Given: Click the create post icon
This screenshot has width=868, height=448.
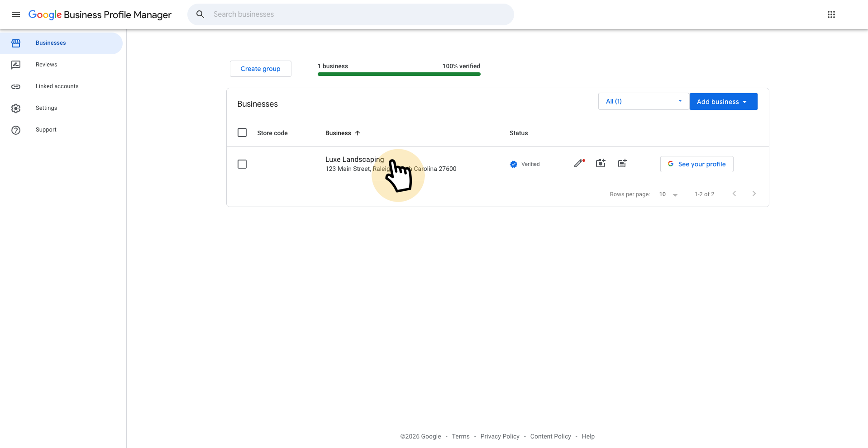Looking at the screenshot, I should click(x=622, y=164).
